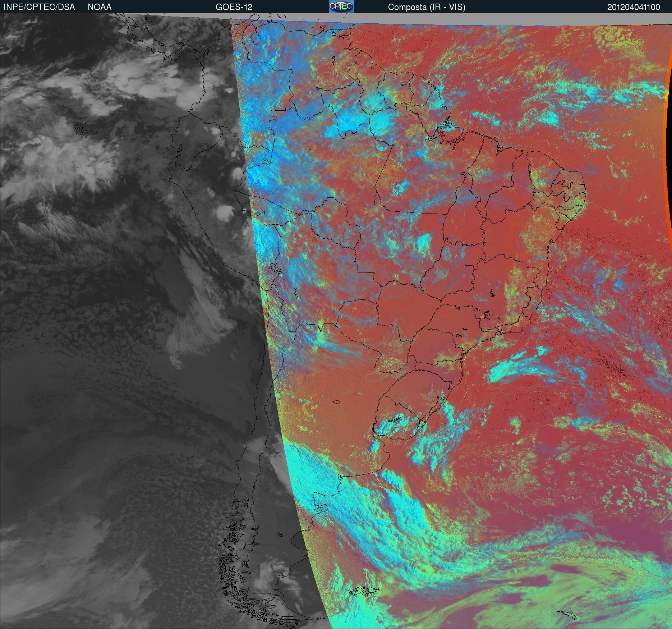Click the GOES-12 satellite label

234,7
